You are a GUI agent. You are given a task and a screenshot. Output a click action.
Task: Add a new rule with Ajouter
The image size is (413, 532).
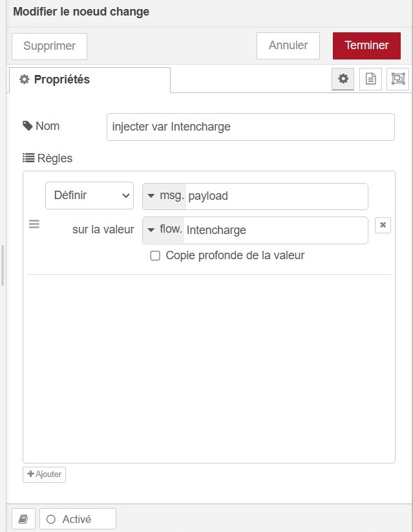43,474
